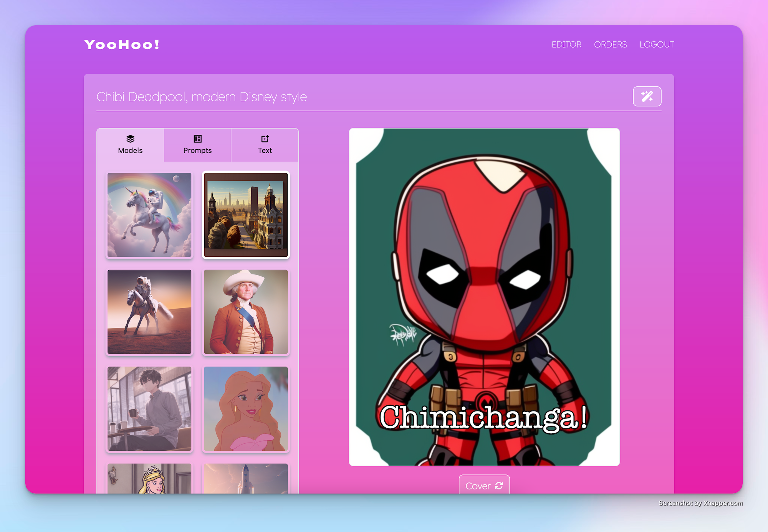Click the YooHoo! logo
This screenshot has width=768, height=532.
pos(122,45)
